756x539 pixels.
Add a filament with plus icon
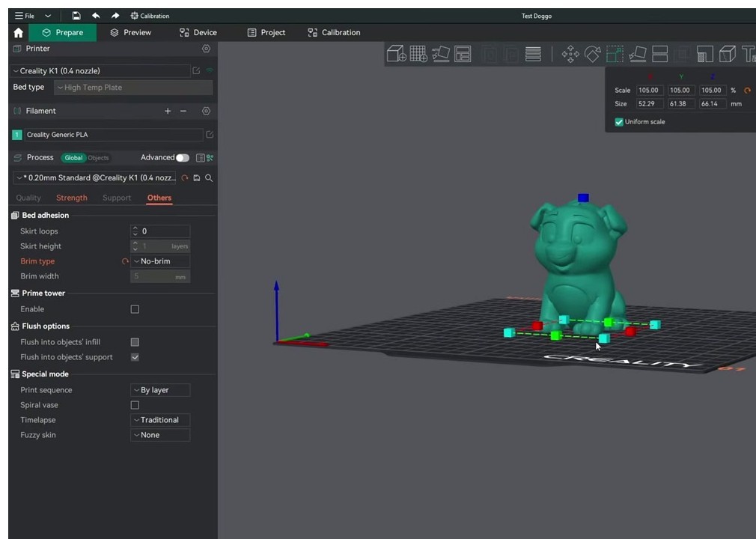click(x=168, y=111)
